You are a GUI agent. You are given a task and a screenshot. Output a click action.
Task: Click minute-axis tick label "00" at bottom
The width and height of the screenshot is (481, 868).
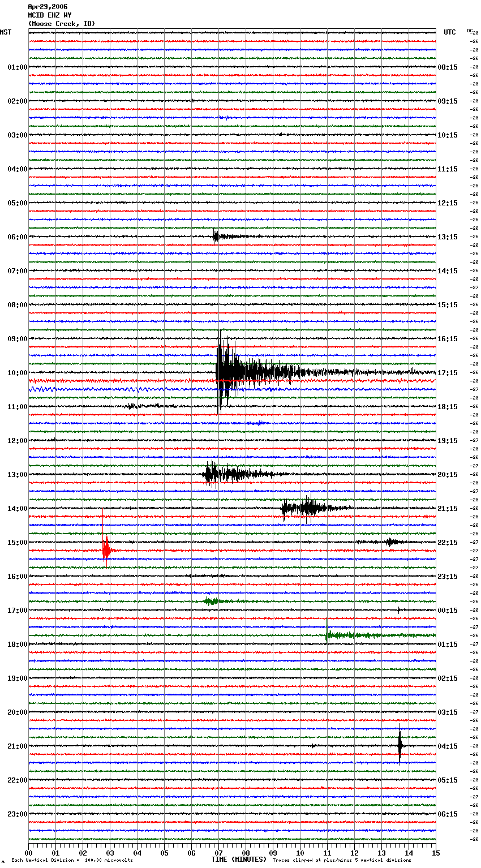pyautogui.click(x=28, y=853)
